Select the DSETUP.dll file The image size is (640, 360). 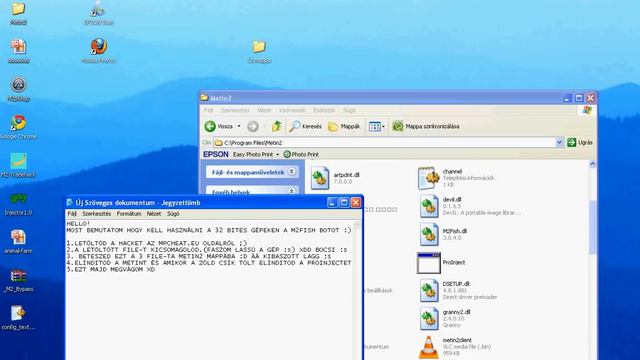pyautogui.click(x=458, y=290)
